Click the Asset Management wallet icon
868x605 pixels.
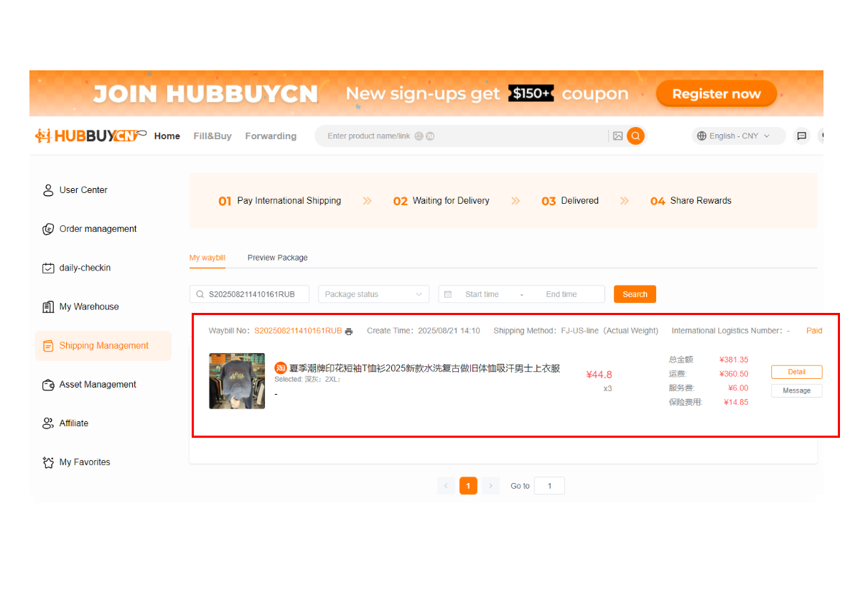click(x=48, y=385)
